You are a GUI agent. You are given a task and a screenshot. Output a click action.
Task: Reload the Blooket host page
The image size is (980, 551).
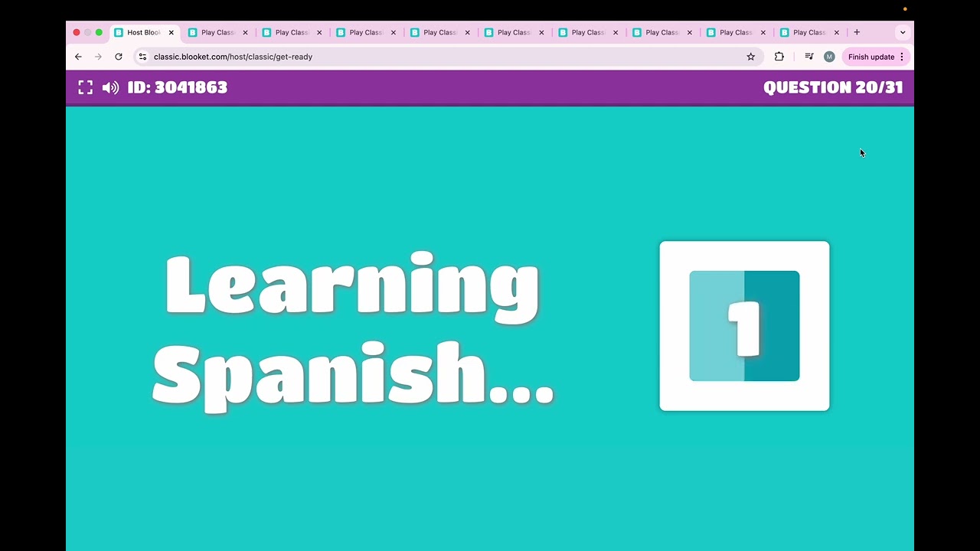pos(119,57)
